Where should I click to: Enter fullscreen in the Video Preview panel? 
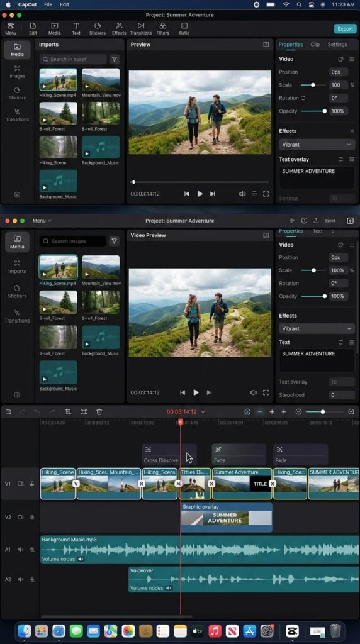pos(266,392)
